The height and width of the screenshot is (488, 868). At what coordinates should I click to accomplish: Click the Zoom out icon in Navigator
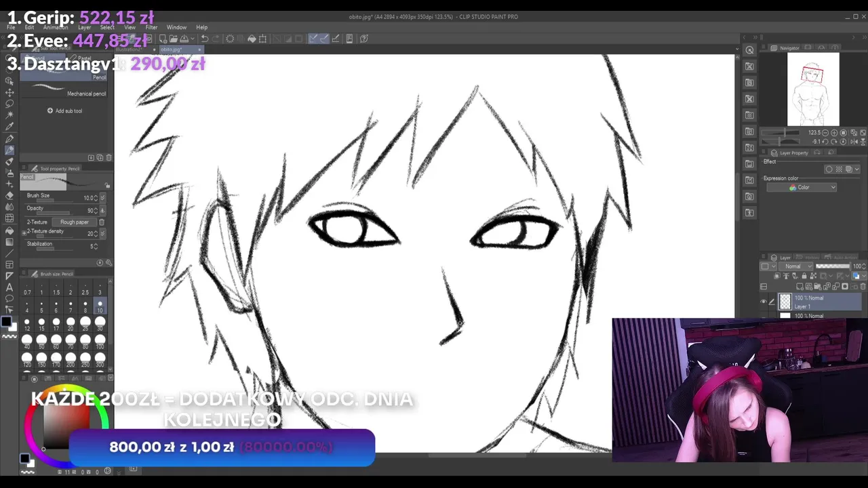pos(827,133)
